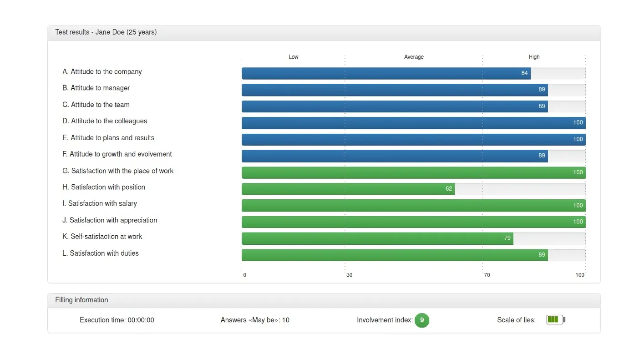Click the Scale of lies battery icon

point(555,320)
